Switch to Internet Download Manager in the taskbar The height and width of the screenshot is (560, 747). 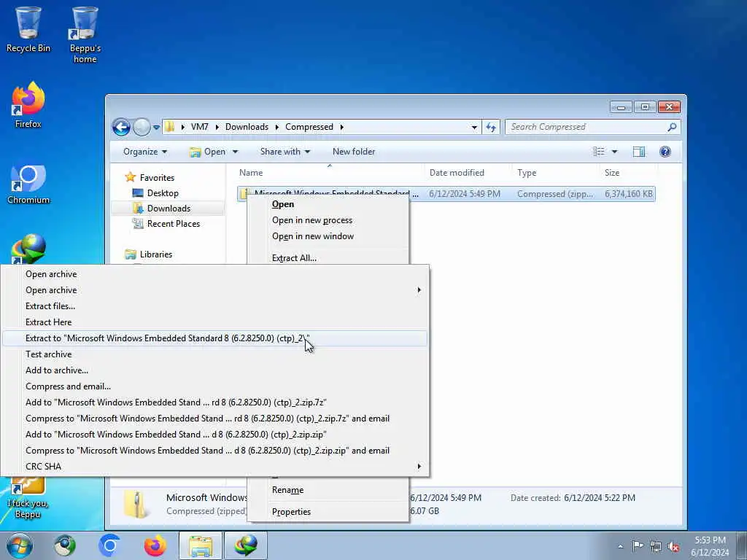(246, 545)
